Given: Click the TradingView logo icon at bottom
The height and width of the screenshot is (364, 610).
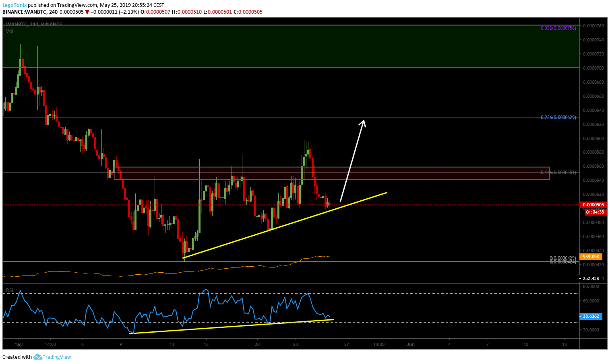Looking at the screenshot, I should coord(37,357).
